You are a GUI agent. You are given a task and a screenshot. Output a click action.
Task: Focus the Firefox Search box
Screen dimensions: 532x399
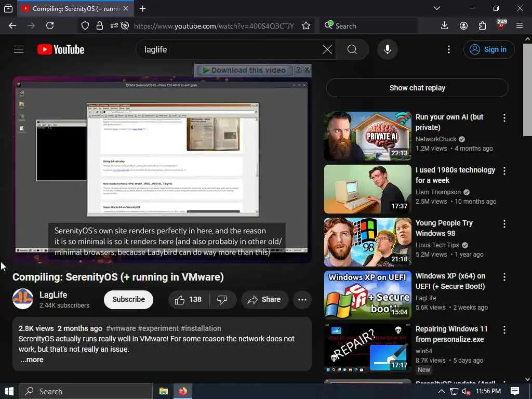[368, 26]
